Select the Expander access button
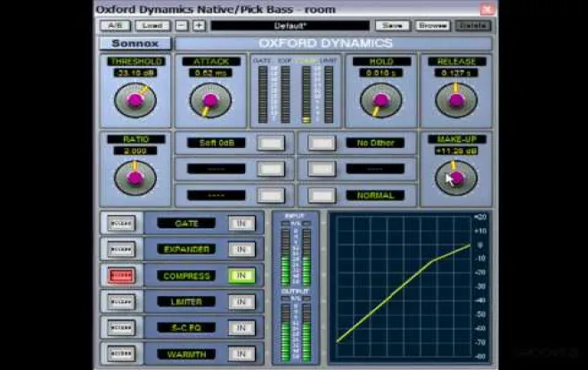The width and height of the screenshot is (588, 370). point(121,250)
